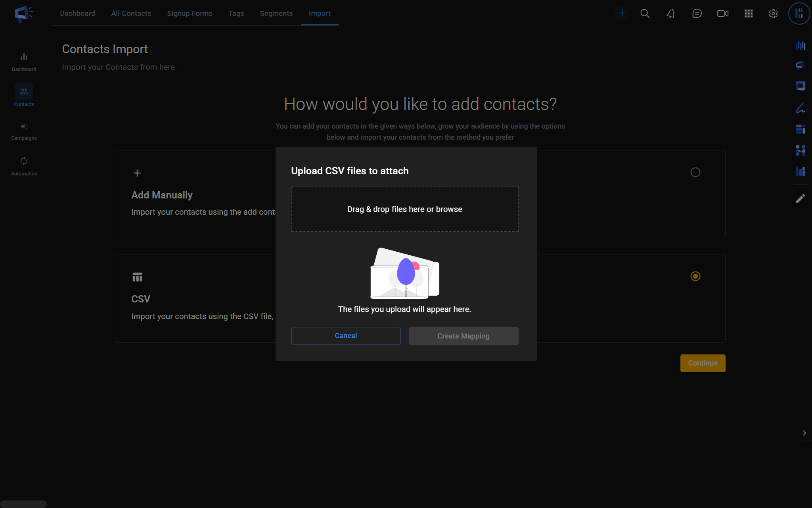Open the apps grid launcher
Image resolution: width=812 pixels, height=508 pixels.
coord(748,13)
